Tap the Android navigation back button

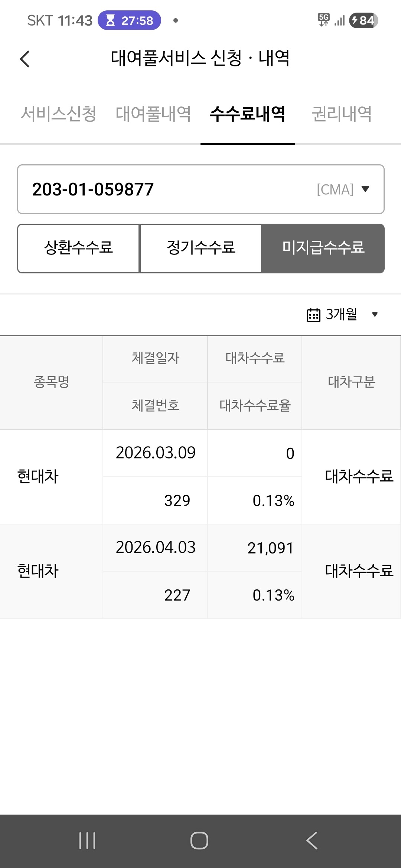(x=312, y=841)
